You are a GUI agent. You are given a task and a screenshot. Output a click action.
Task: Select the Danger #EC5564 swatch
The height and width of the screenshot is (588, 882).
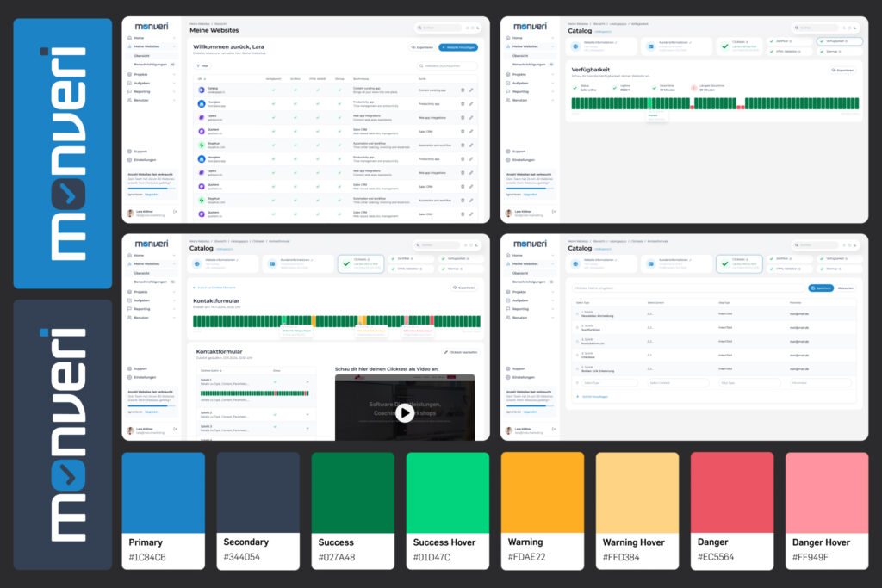click(x=732, y=511)
